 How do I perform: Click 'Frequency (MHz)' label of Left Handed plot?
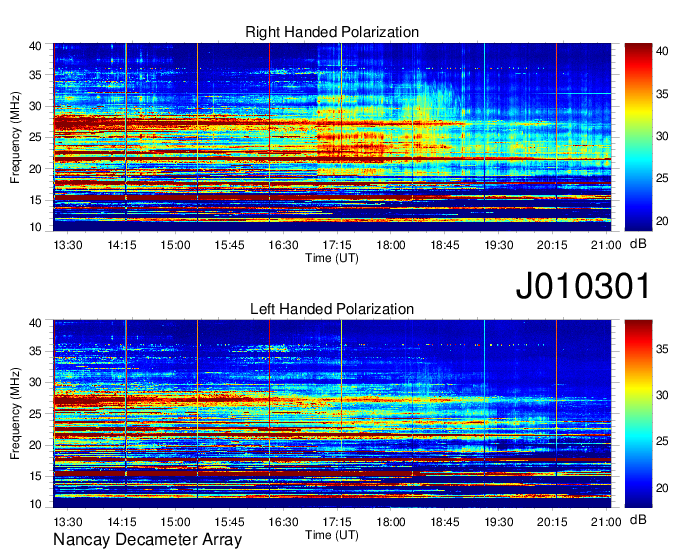15,414
